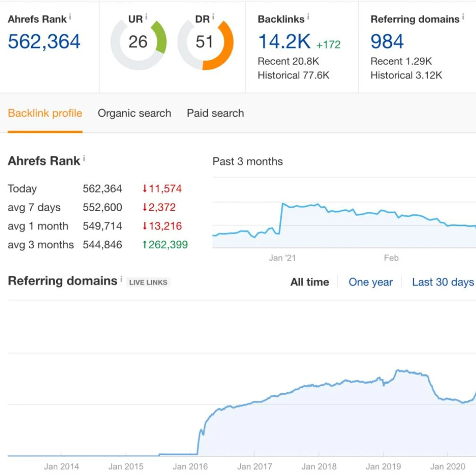Click the UR 26 gauge
476x476 pixels.
(x=139, y=42)
